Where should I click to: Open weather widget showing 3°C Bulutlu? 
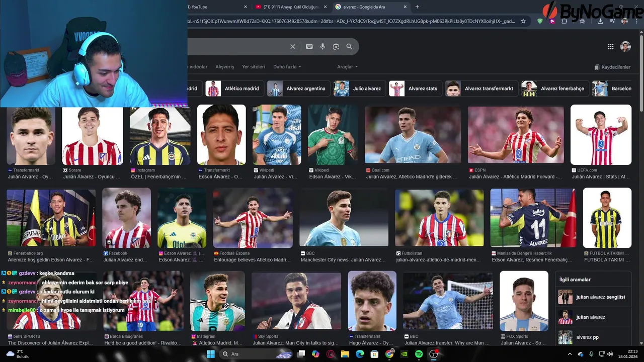(x=19, y=354)
